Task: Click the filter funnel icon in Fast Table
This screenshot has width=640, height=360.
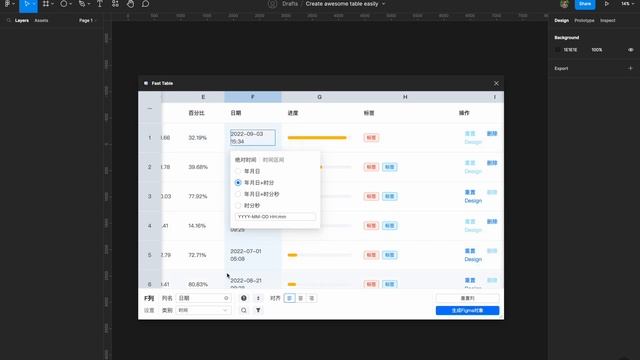Action: 258,310
